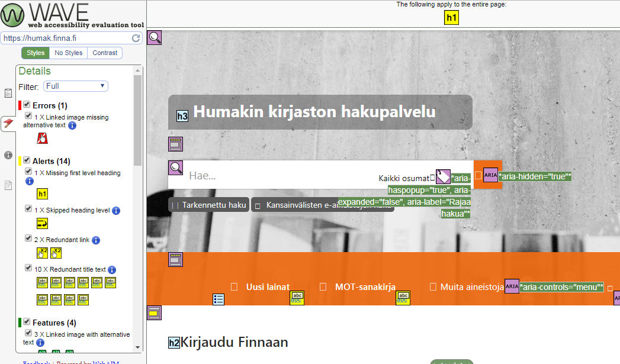Click the search landmark icon at page top-left

[x=154, y=37]
